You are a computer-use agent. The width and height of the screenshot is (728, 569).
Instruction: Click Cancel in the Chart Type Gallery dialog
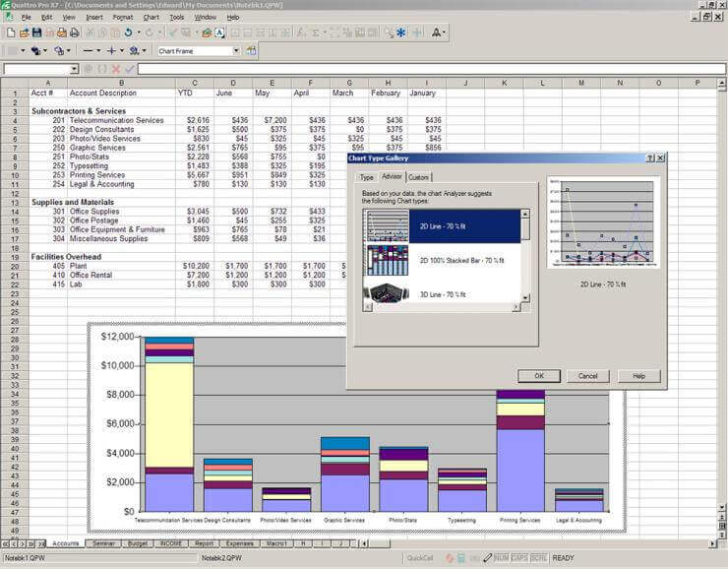(x=587, y=376)
